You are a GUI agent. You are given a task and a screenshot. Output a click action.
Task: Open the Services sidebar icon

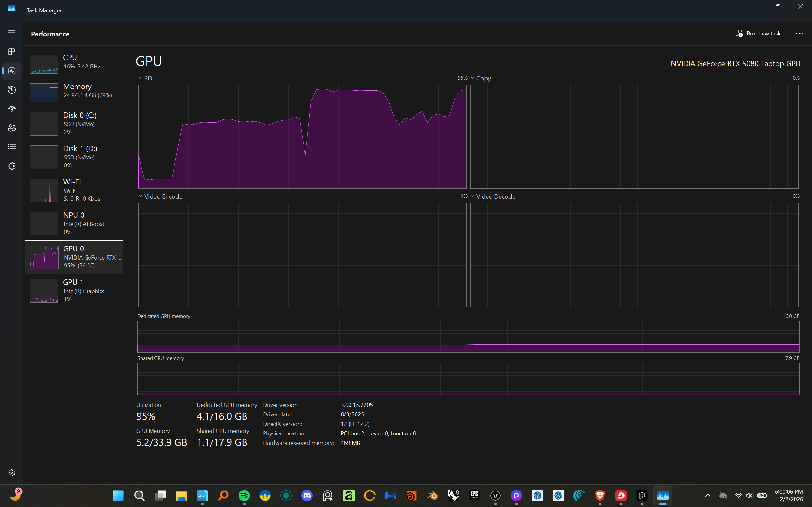tap(11, 166)
